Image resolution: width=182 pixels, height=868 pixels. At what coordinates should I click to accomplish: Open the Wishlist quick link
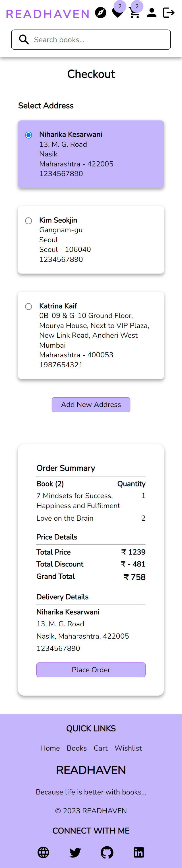click(128, 748)
